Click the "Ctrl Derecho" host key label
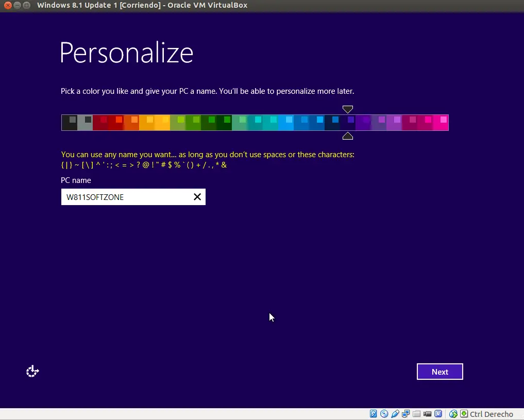This screenshot has height=420, width=524. 491,414
